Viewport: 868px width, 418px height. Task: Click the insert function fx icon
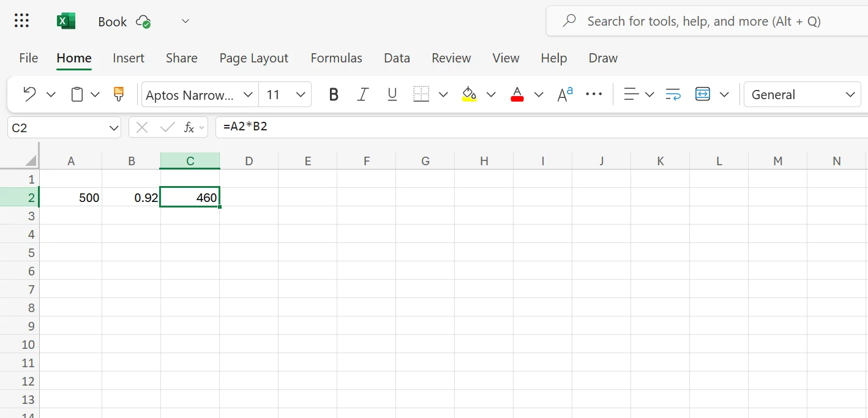tap(189, 127)
